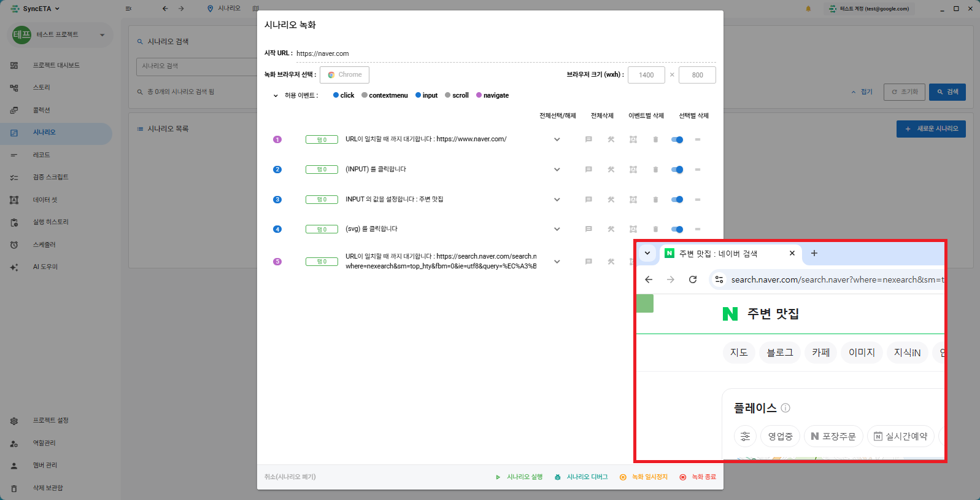Toggle the navigate allowed event
980x500 pixels.
493,95
